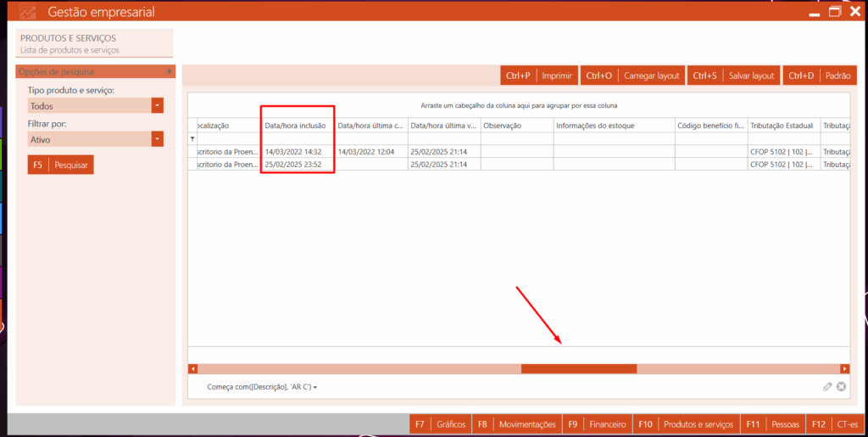Click the filter funnel icon in the filter row
The width and height of the screenshot is (868, 437).
[x=192, y=138]
